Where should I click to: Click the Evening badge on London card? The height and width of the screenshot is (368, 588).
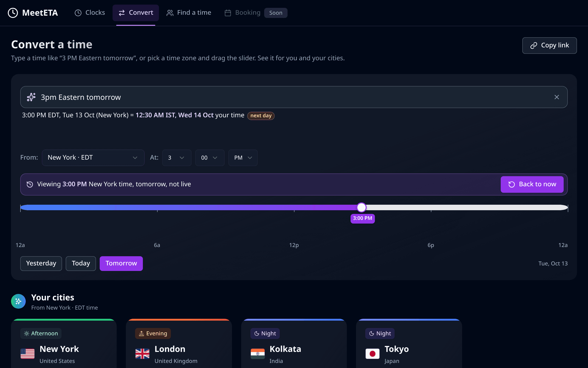click(x=153, y=333)
